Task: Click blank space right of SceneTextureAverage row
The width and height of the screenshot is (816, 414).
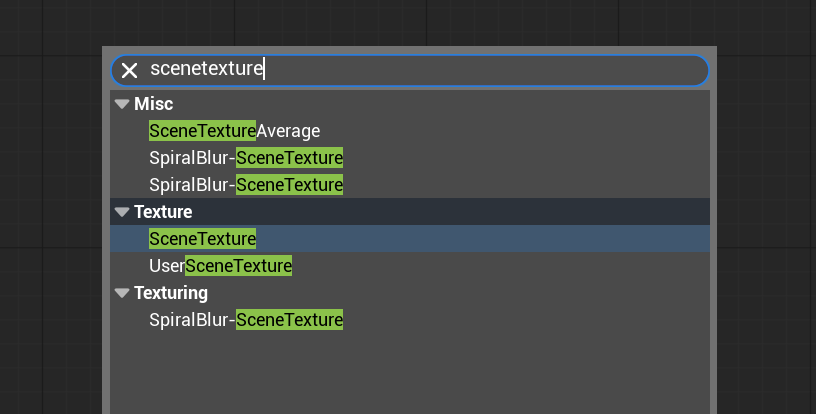Action: (500, 131)
